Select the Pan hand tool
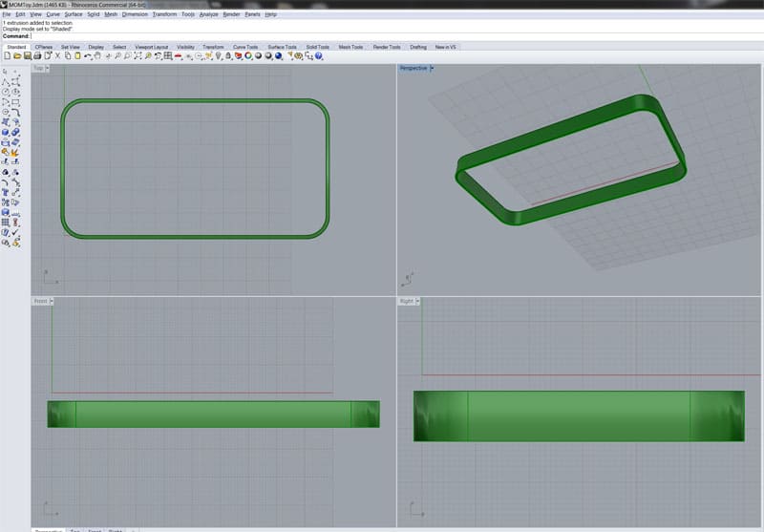The width and height of the screenshot is (764, 532). pos(97,56)
